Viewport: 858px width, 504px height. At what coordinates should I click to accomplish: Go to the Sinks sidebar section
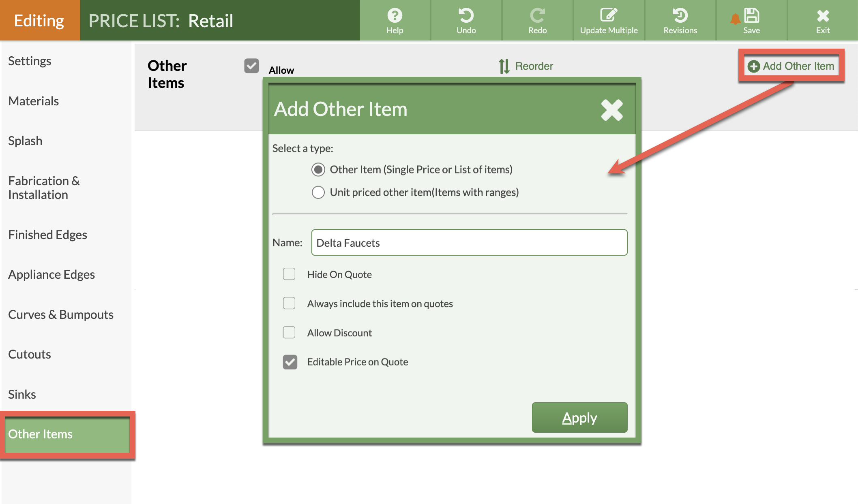coord(22,394)
